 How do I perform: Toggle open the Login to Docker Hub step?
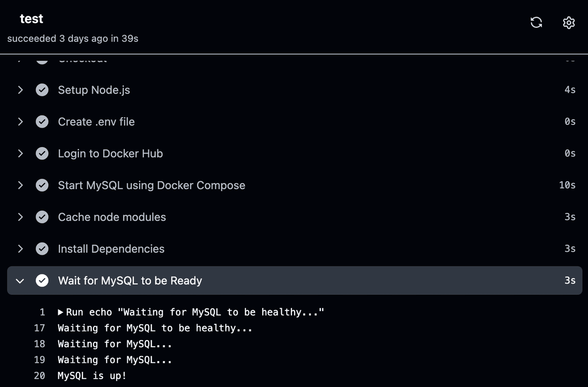(20, 153)
